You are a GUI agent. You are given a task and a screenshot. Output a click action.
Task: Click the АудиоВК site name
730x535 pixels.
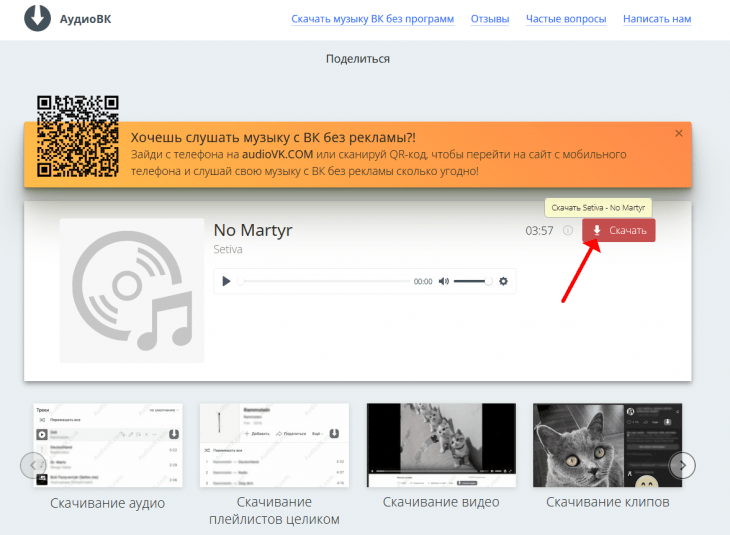tap(86, 19)
